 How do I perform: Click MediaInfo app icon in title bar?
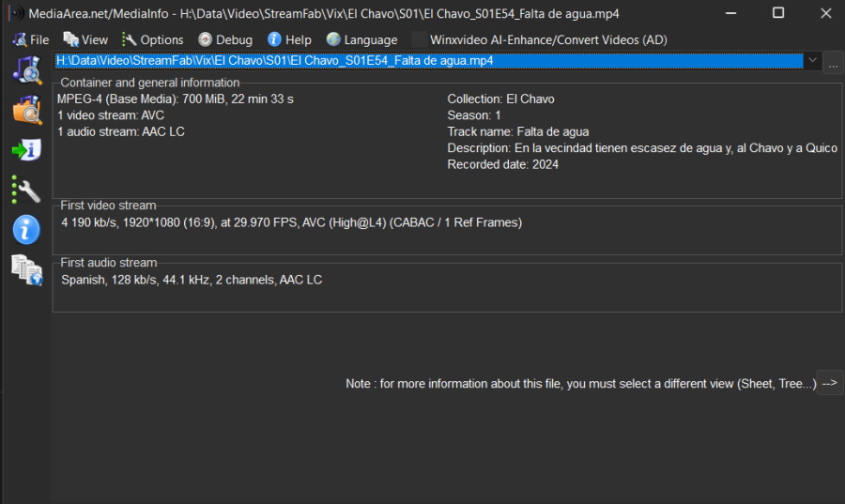coord(17,13)
